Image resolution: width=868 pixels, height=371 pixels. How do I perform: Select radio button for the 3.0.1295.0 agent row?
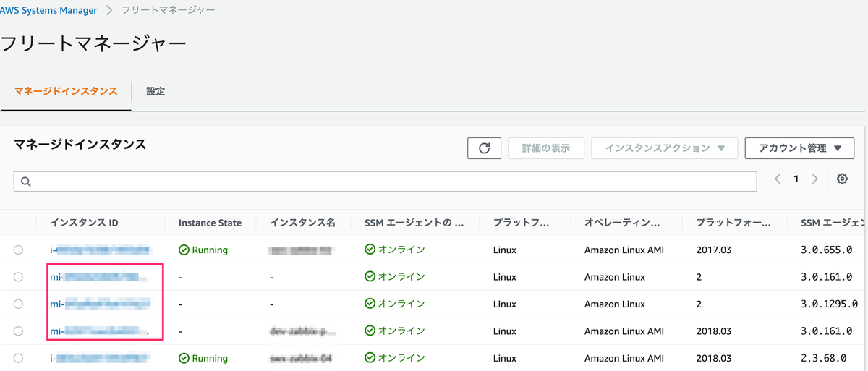coord(18,304)
